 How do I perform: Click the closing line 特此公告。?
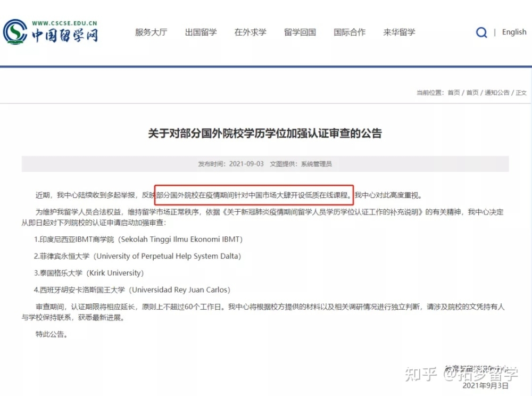52,334
